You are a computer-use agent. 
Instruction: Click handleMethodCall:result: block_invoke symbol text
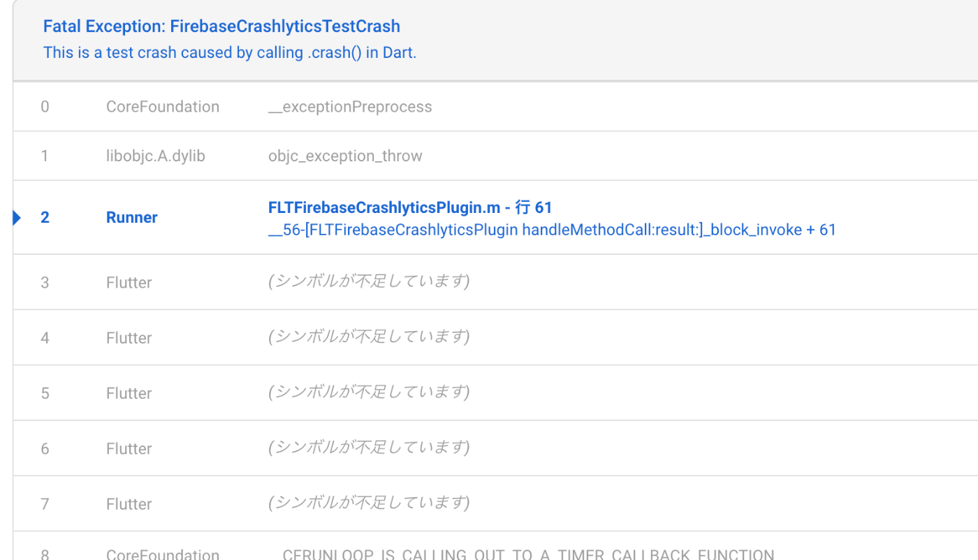(552, 230)
